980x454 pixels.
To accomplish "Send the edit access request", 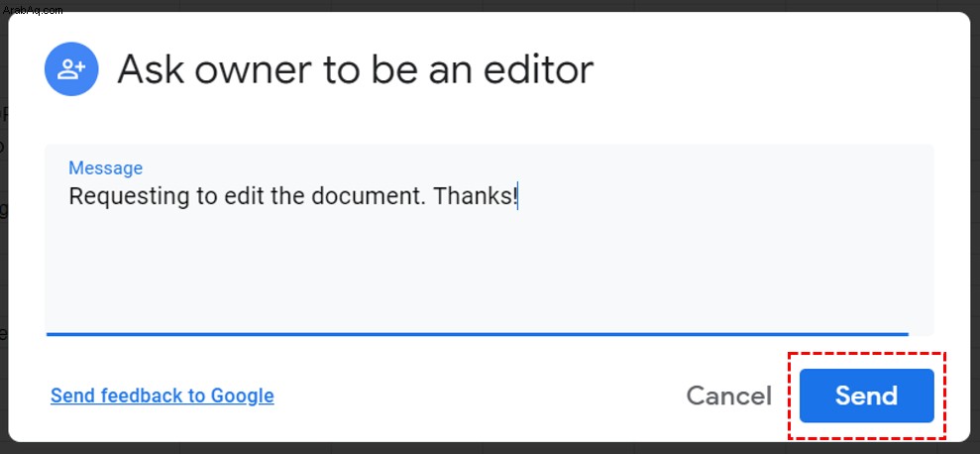I will pos(866,396).
